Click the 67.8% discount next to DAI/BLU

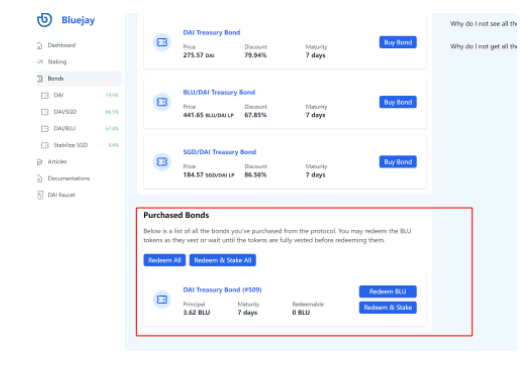pos(112,129)
